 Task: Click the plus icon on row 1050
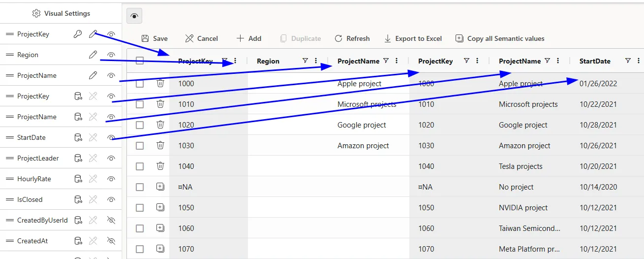click(x=160, y=208)
